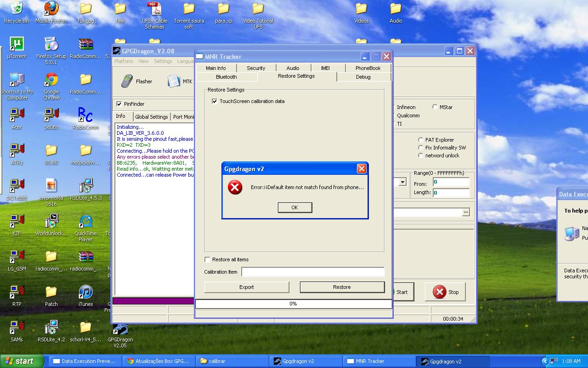Switch to the Debug tab
This screenshot has height=368, width=588.
tap(363, 77)
